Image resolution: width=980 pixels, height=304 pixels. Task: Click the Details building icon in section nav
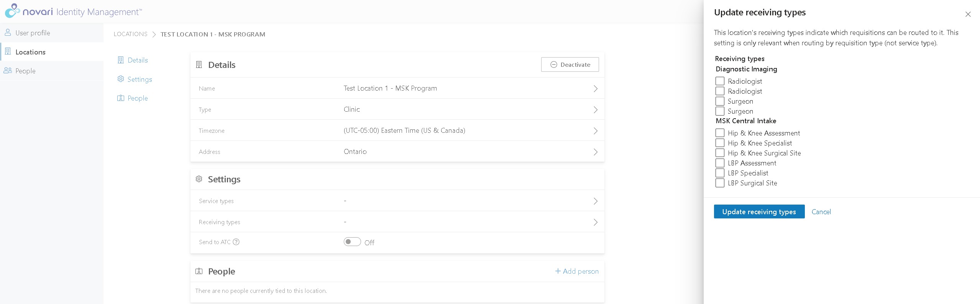click(121, 60)
